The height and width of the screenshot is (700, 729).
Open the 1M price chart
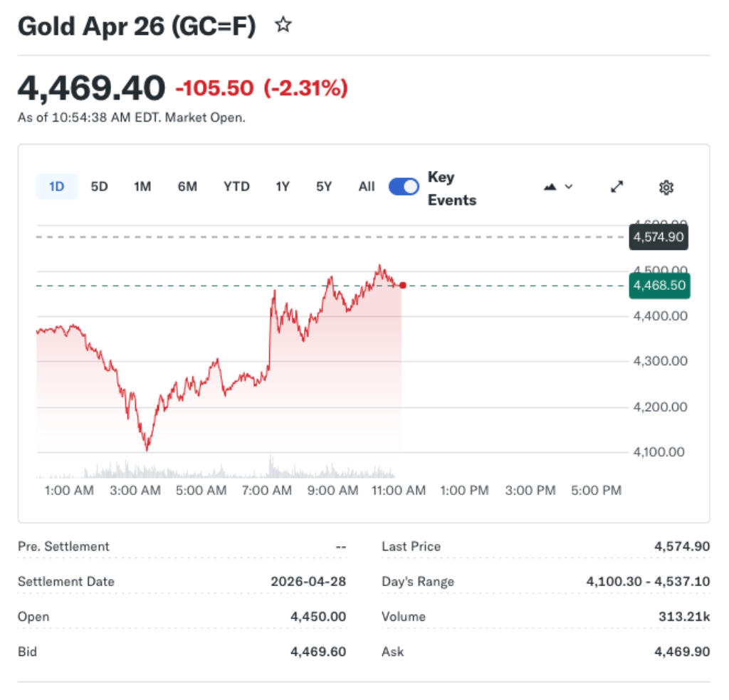point(142,186)
